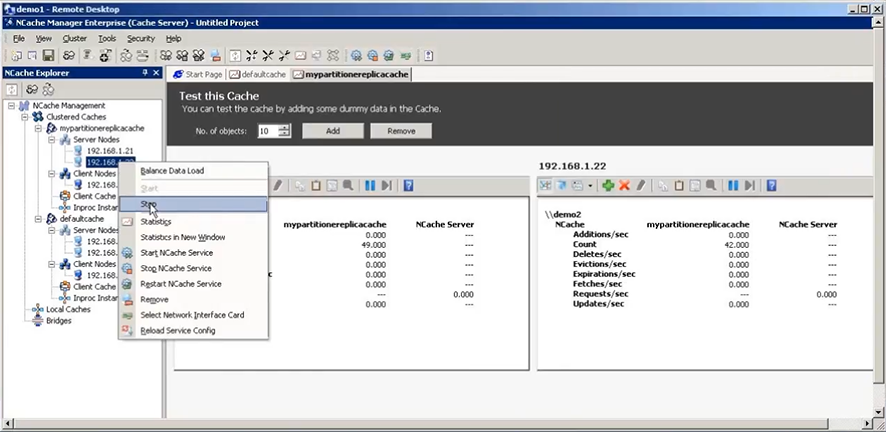Choose Reload Service Config entry
Screen dimensions: 886x432
pos(193,330)
